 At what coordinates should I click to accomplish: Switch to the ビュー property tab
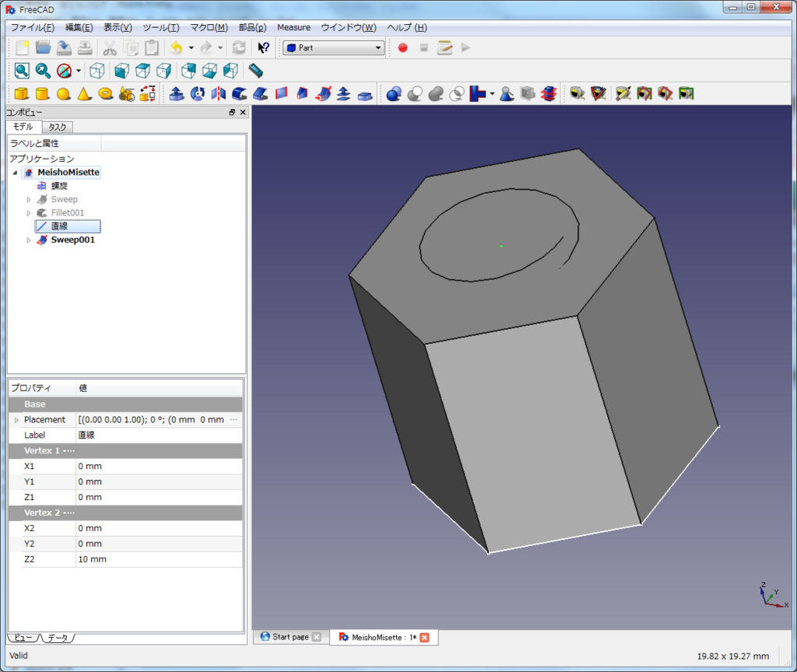click(23, 638)
